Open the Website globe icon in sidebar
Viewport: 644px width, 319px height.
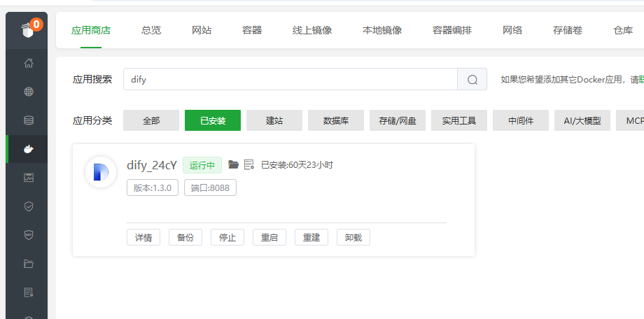coord(29,92)
